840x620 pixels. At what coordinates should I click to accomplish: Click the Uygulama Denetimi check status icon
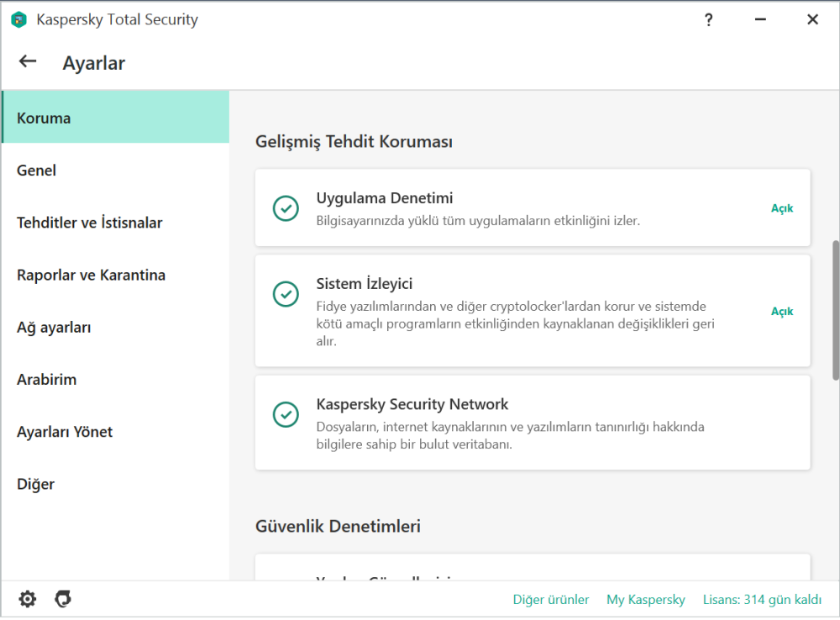(x=286, y=208)
